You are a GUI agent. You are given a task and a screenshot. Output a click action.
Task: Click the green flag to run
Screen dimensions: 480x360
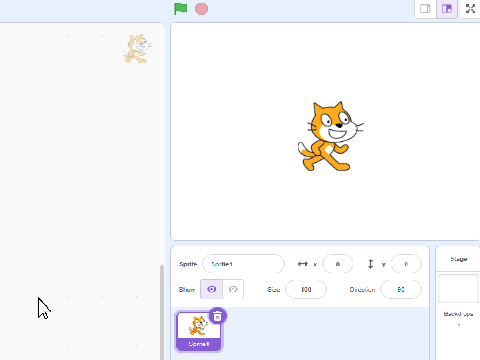point(181,9)
